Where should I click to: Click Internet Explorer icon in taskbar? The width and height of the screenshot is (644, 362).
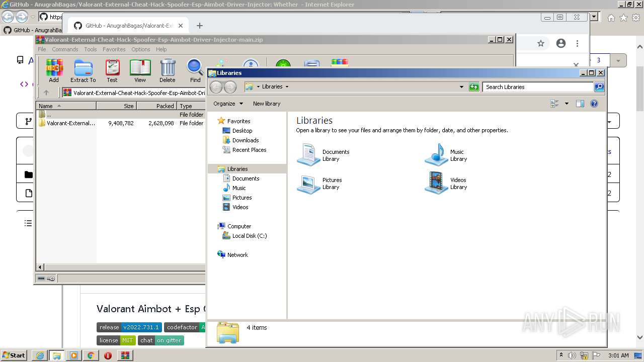tap(40, 355)
